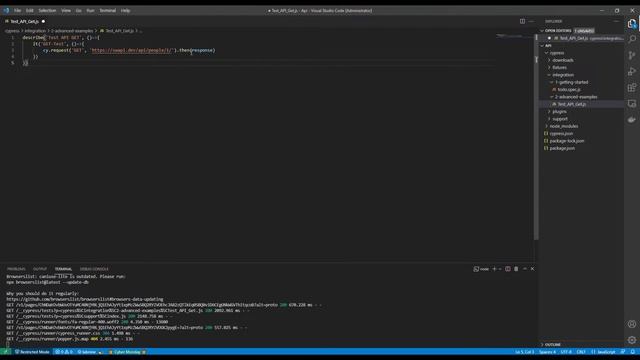Click Cyber Monday status bar item
Screen dimensions: 640x360
click(127, 352)
